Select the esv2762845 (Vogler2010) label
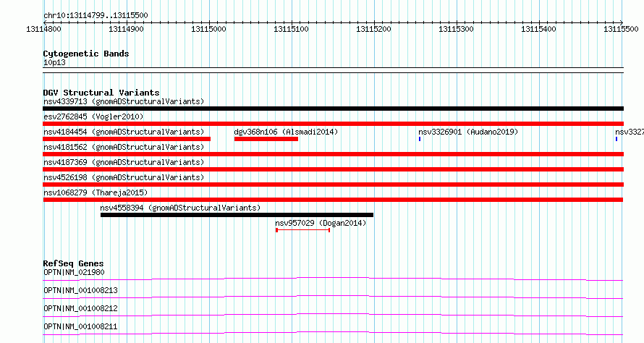 point(93,117)
